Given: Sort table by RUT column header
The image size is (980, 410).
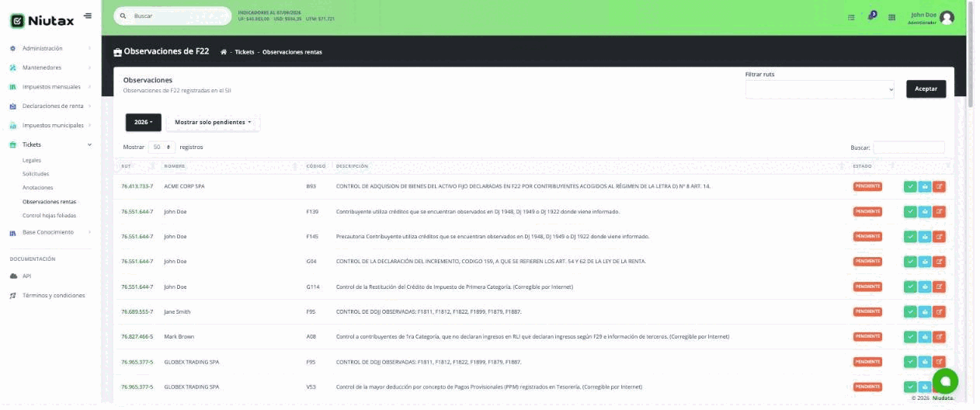Looking at the screenshot, I should 137,166.
